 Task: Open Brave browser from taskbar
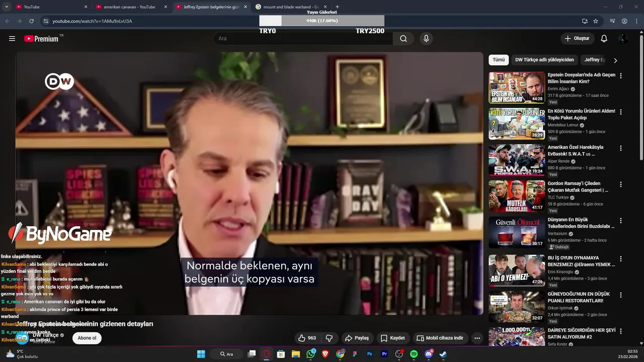(x=326, y=354)
